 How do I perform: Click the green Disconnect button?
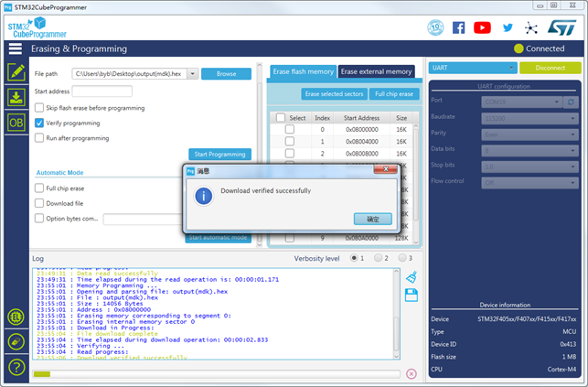point(549,68)
